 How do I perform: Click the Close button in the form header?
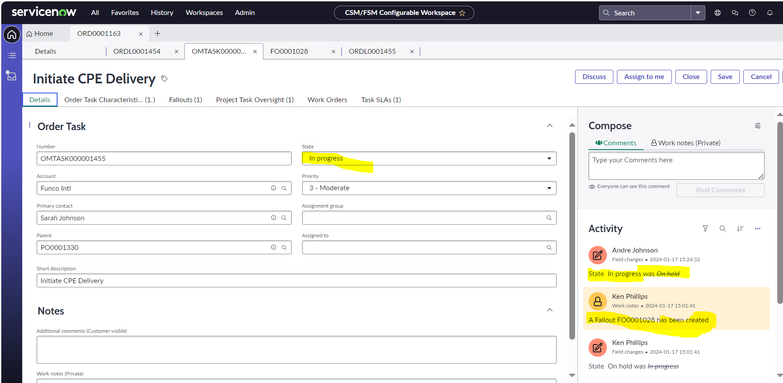[691, 76]
